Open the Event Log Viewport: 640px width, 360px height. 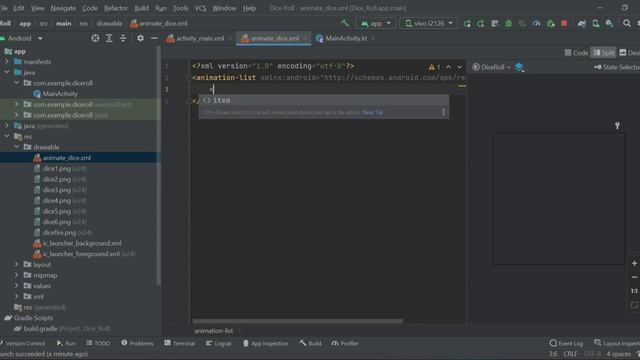pos(566,343)
